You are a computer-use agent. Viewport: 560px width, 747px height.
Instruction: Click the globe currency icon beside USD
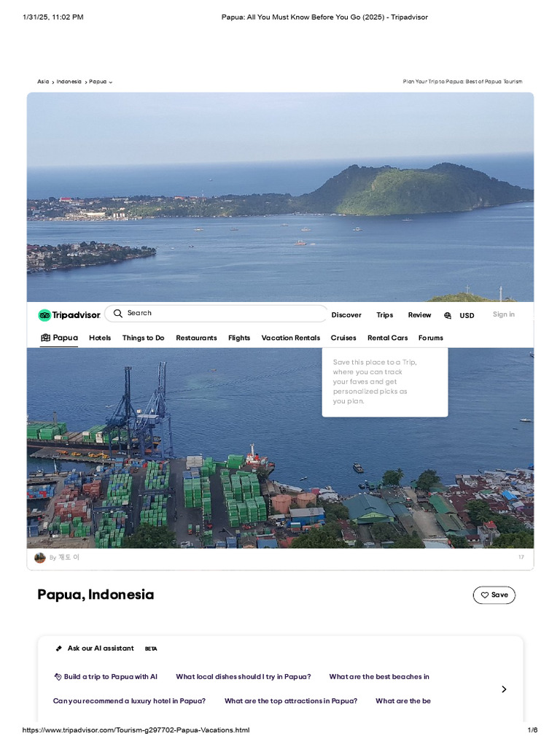click(448, 315)
